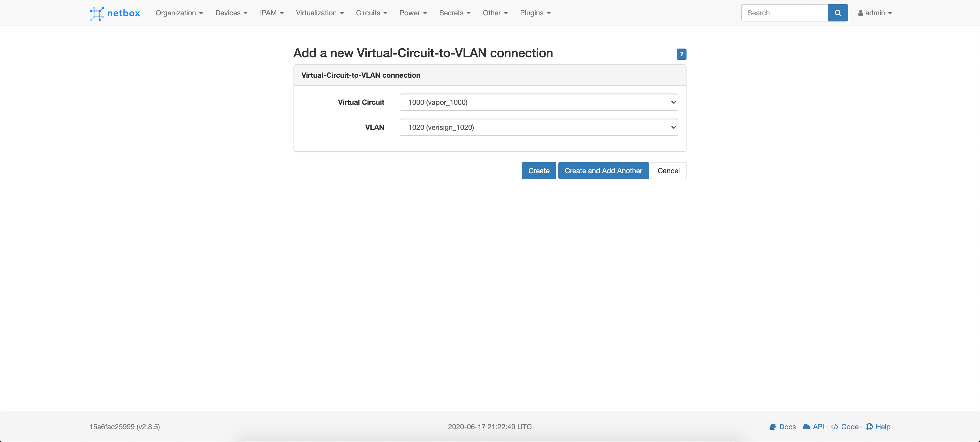The height and width of the screenshot is (442, 980).
Task: Focus the Search input field
Action: pos(784,13)
